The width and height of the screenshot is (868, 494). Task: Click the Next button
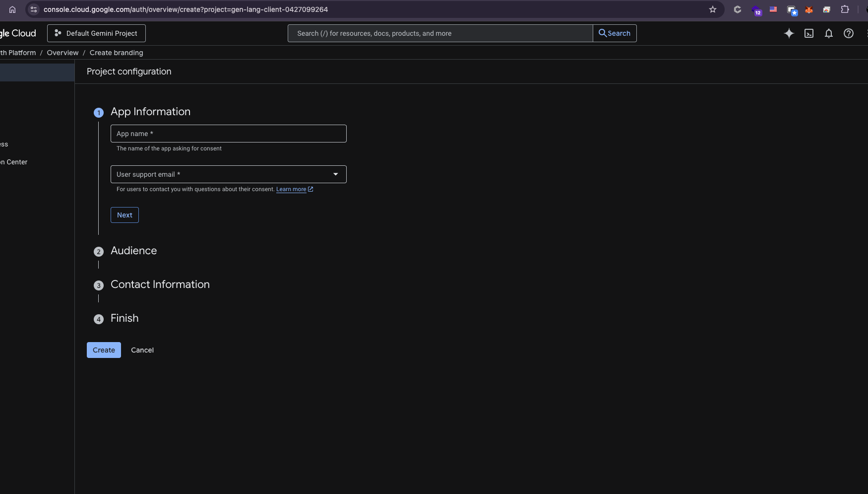pyautogui.click(x=124, y=215)
